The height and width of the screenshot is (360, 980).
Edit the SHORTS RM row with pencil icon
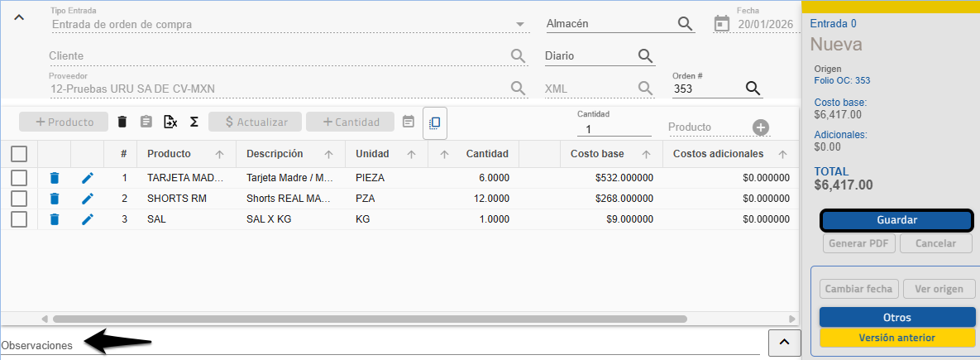88,199
